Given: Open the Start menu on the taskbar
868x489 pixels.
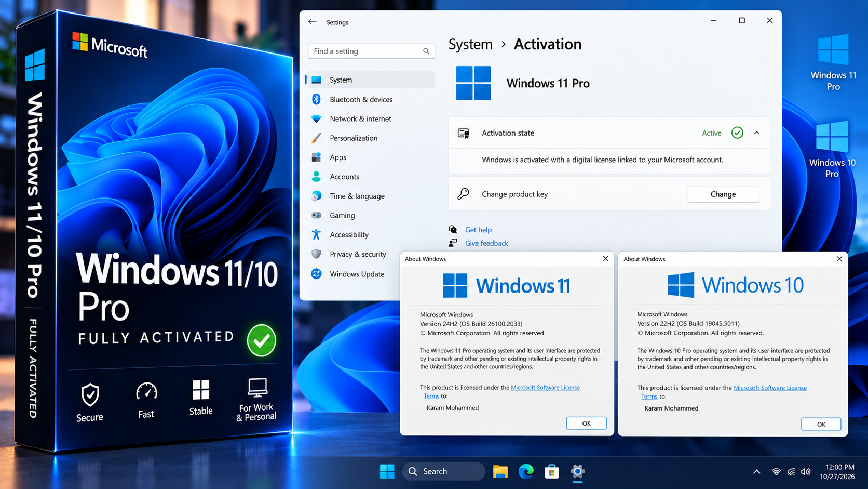Looking at the screenshot, I should 387,471.
